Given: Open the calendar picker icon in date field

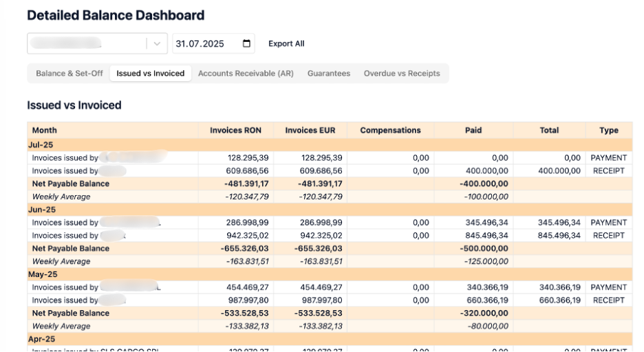Looking at the screenshot, I should click(246, 44).
